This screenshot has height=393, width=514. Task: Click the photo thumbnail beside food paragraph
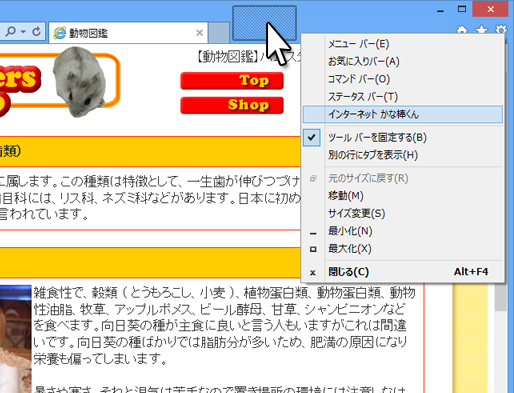15,339
